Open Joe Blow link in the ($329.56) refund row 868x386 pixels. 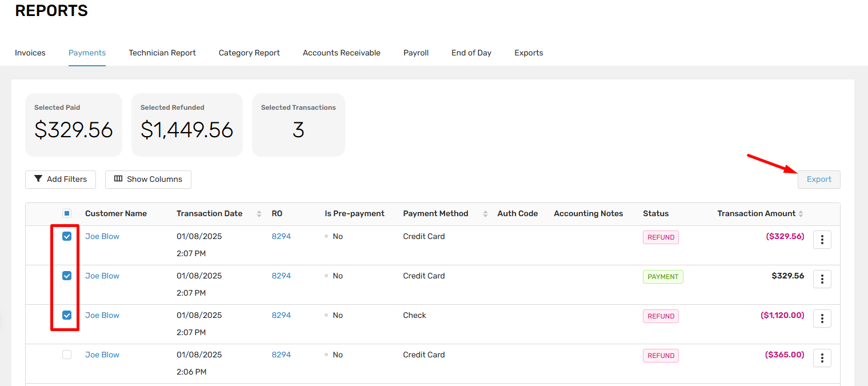click(102, 236)
